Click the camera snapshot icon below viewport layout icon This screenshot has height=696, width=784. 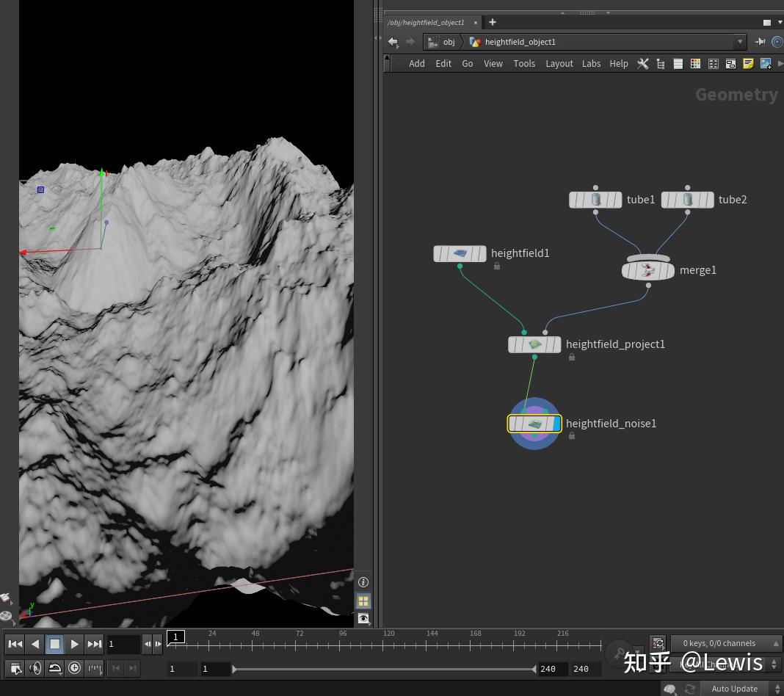363,618
